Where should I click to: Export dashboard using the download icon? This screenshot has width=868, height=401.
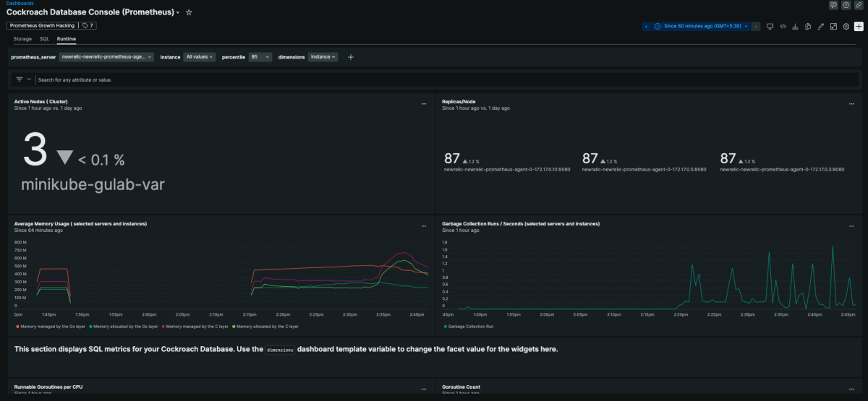[x=795, y=26]
